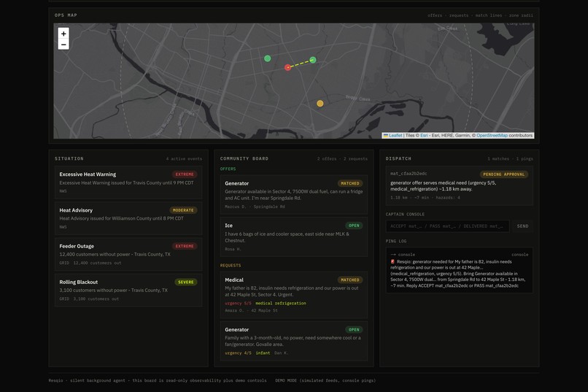Click '2 offers · 2 requests' counter

(x=342, y=158)
